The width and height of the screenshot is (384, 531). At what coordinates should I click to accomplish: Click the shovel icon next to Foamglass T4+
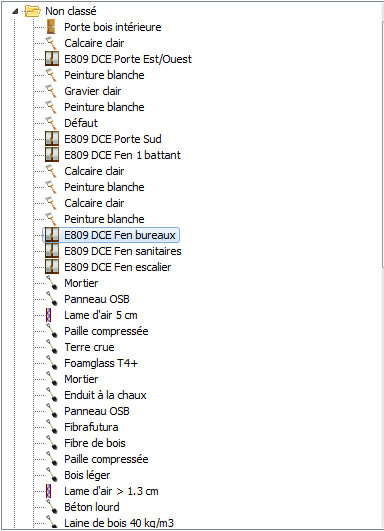52,363
